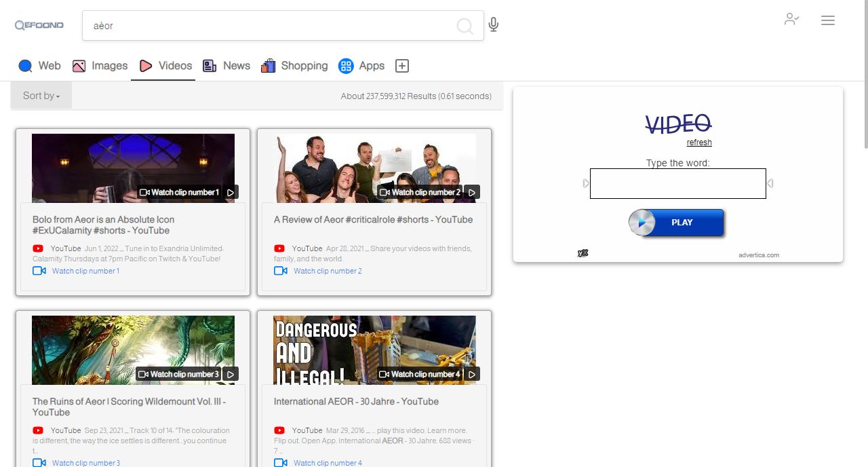Image resolution: width=868 pixels, height=467 pixels.
Task: Click the Watch clip number 2 text link
Action: coord(328,271)
